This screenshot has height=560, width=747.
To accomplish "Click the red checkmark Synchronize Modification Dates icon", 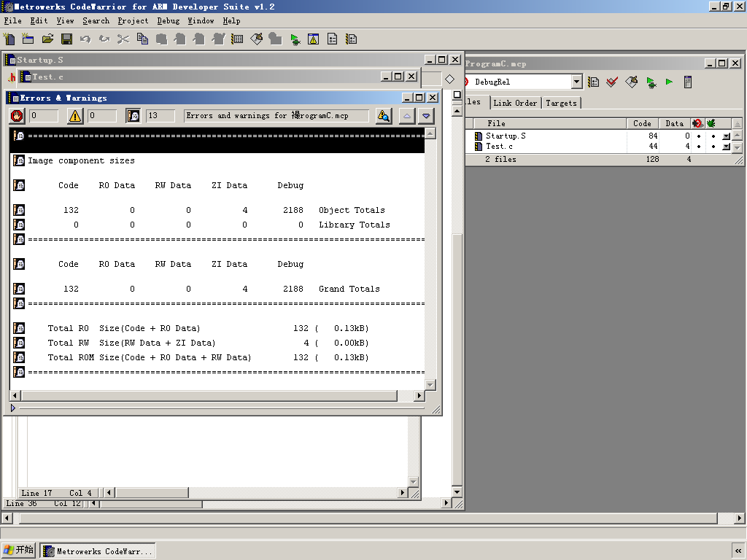I will click(x=612, y=82).
